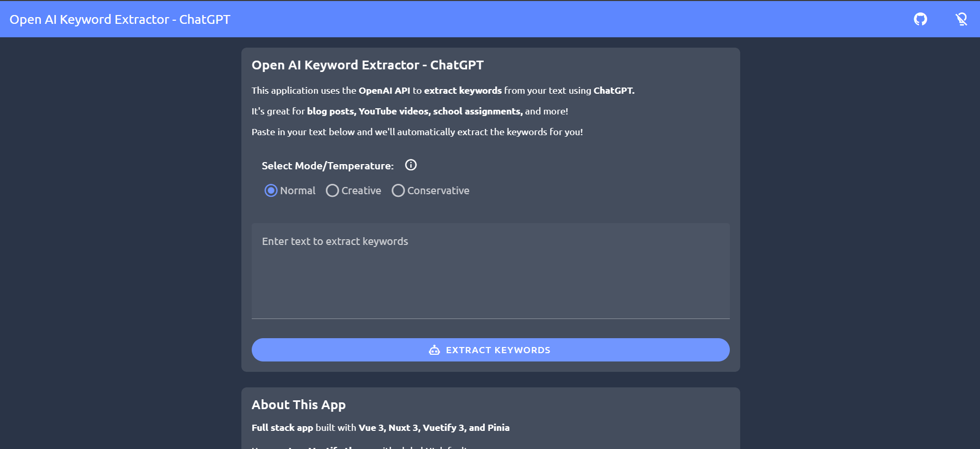
Task: Click the 'OpenAI API' bold text
Action: coord(384,91)
